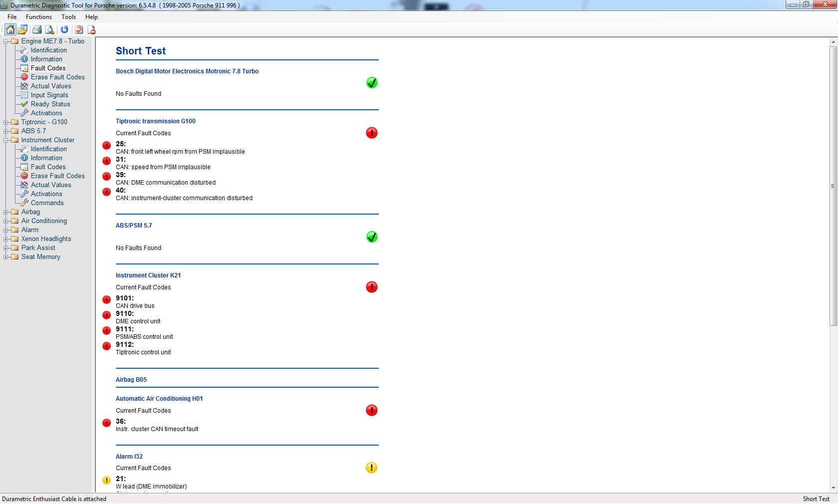Click red alert icon for Instrument Cluster K21
The width and height of the screenshot is (838, 504).
[x=372, y=287]
